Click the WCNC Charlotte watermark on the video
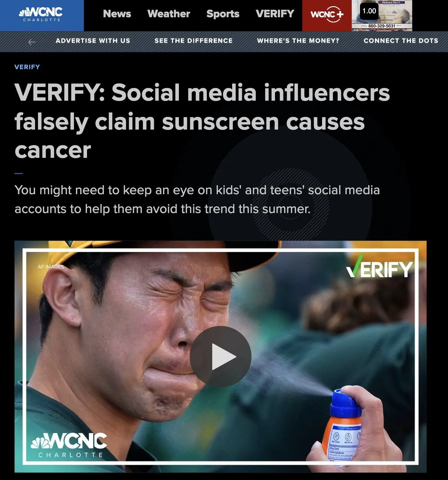This screenshot has width=448, height=480. pyautogui.click(x=69, y=445)
